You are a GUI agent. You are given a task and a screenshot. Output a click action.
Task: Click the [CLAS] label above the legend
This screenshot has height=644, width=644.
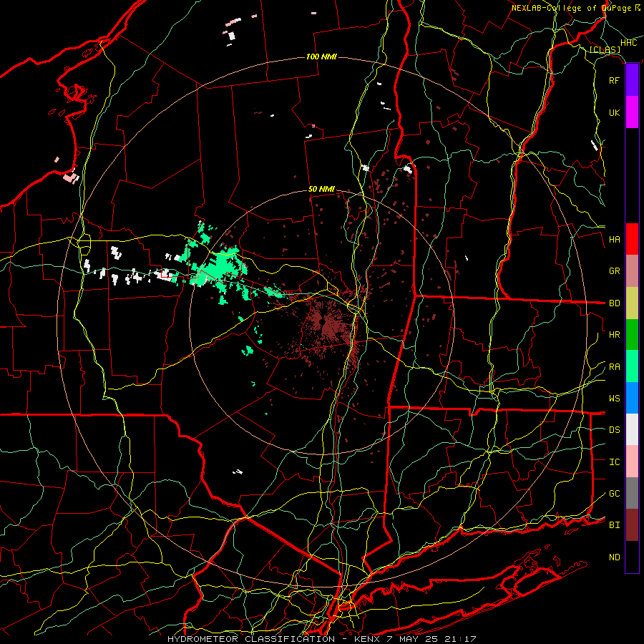click(x=605, y=49)
